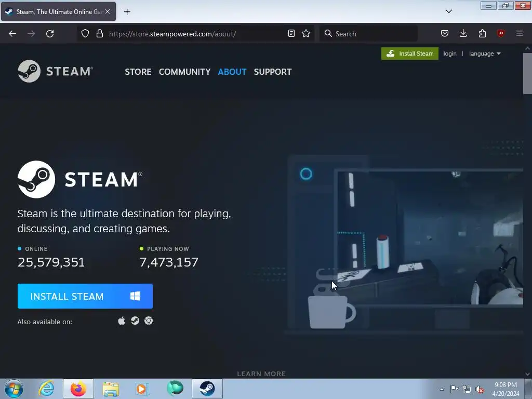Click the Portal game preview image

pyautogui.click(x=429, y=237)
